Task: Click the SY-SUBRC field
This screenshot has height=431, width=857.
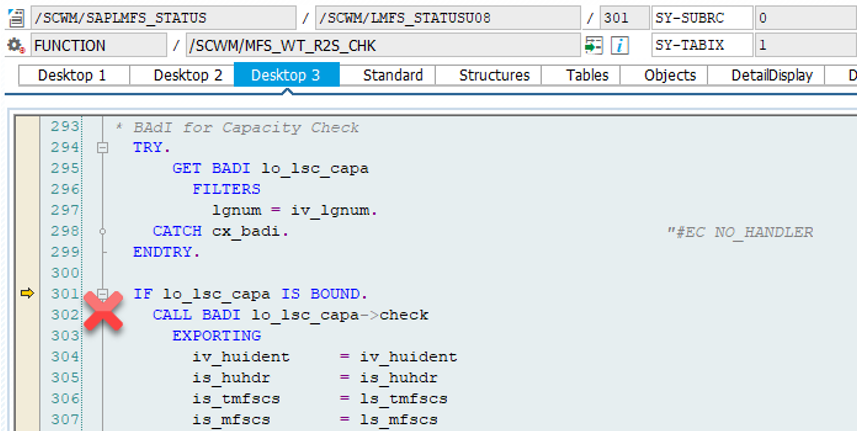Action: (702, 18)
